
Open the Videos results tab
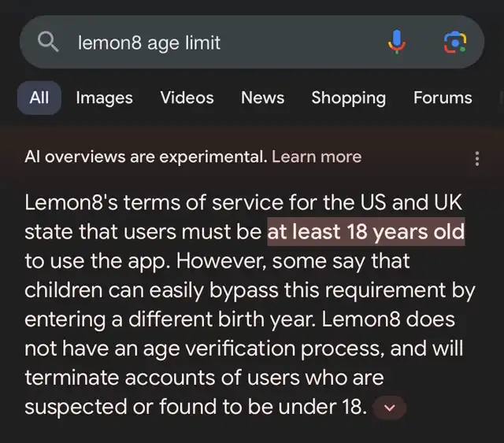point(187,98)
